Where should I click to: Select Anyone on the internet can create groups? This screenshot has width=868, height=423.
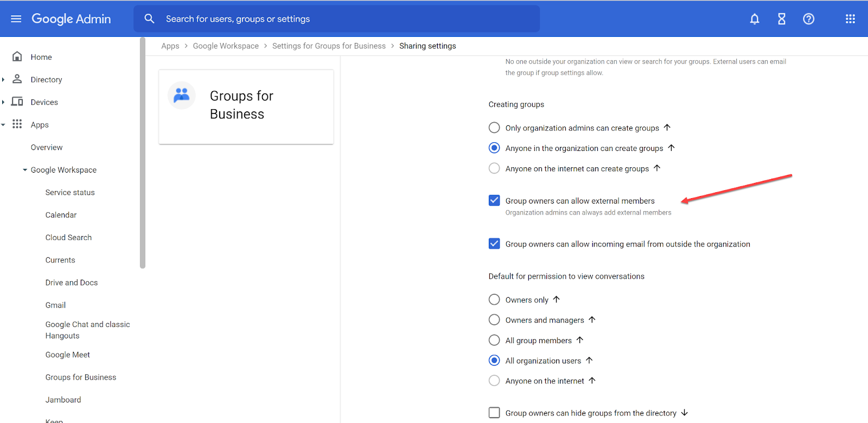(494, 168)
